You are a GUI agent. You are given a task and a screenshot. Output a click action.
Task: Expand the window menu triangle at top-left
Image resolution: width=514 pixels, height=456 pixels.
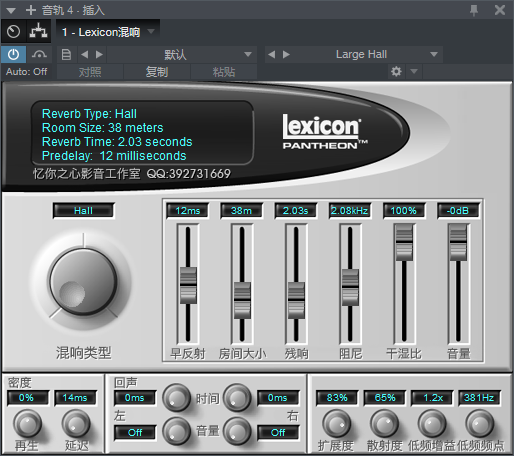[11, 10]
